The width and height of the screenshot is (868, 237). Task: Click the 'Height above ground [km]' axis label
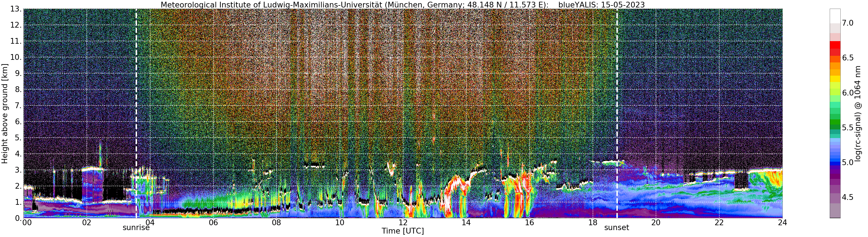tap(5, 113)
